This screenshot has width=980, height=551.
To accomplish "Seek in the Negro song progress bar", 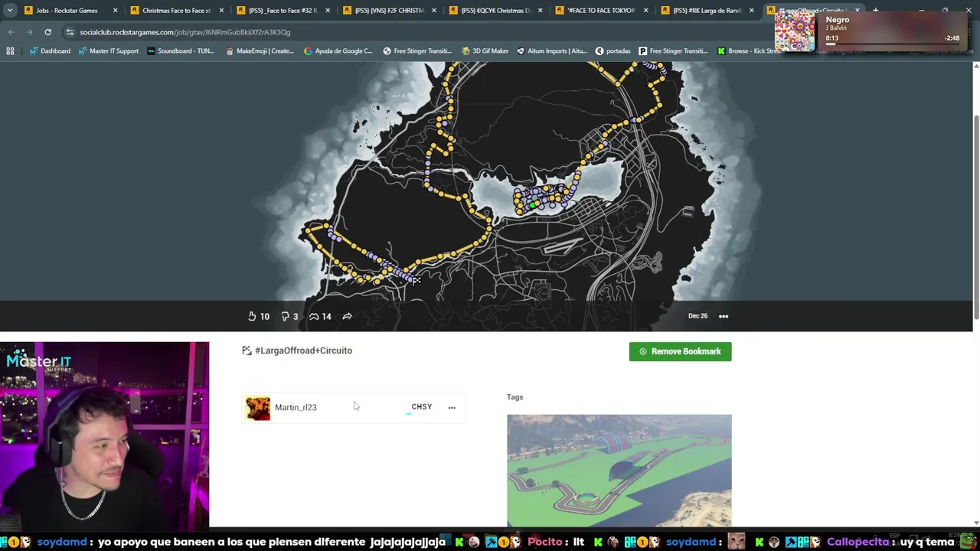I will click(893, 44).
